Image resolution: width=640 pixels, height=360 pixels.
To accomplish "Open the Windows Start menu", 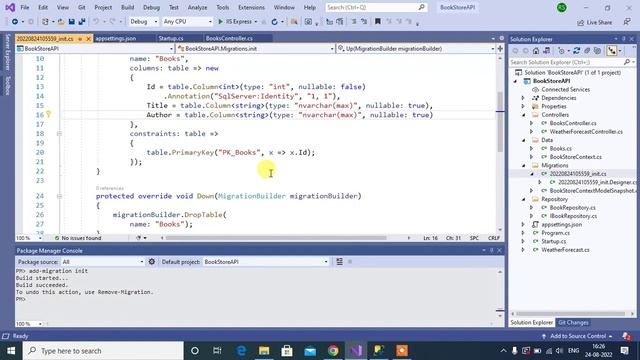I will (x=11, y=351).
